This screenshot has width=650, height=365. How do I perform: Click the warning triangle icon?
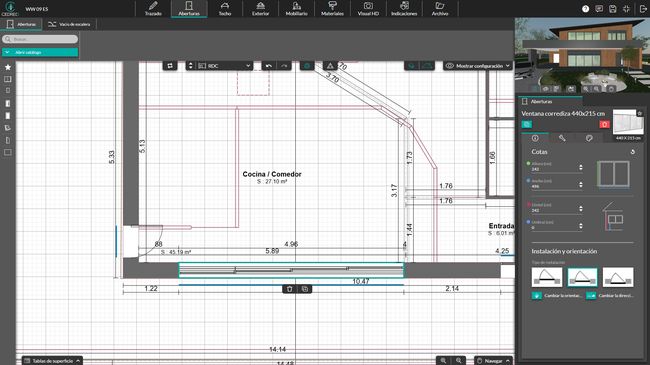[x=330, y=66]
